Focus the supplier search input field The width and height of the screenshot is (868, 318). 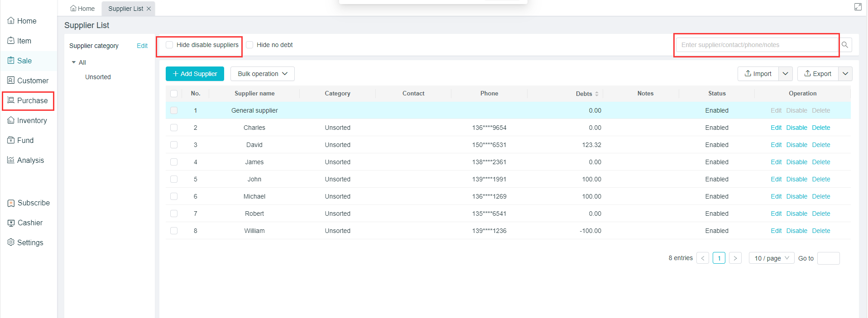click(756, 45)
